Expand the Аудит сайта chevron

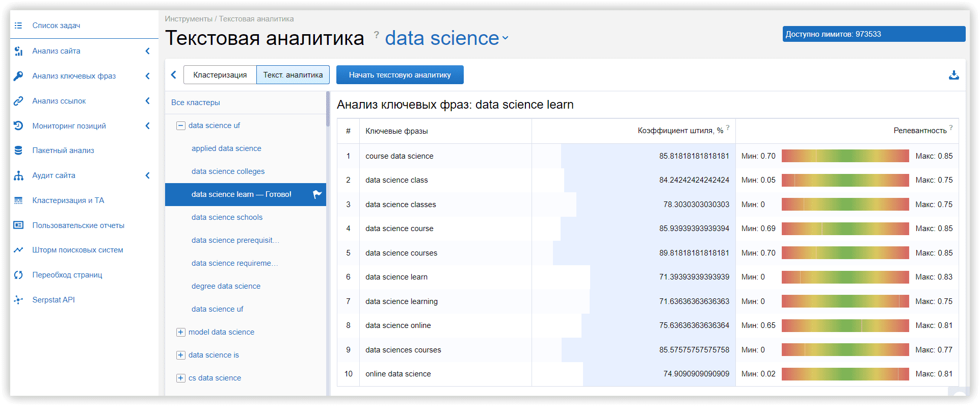click(x=148, y=175)
